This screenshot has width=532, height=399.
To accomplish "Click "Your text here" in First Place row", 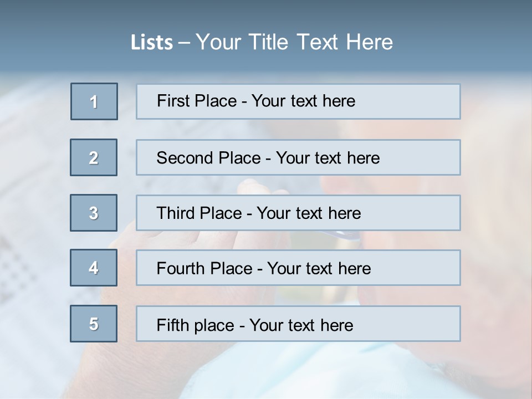I will click(x=303, y=101).
